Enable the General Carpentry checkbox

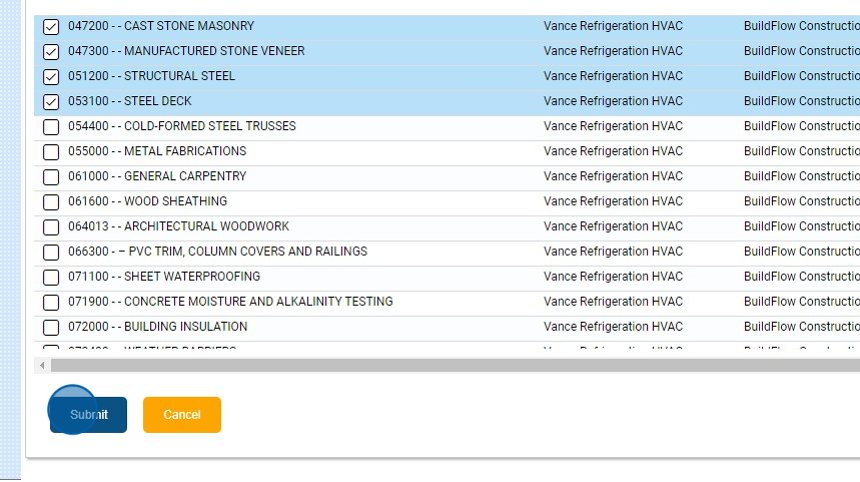coord(51,177)
